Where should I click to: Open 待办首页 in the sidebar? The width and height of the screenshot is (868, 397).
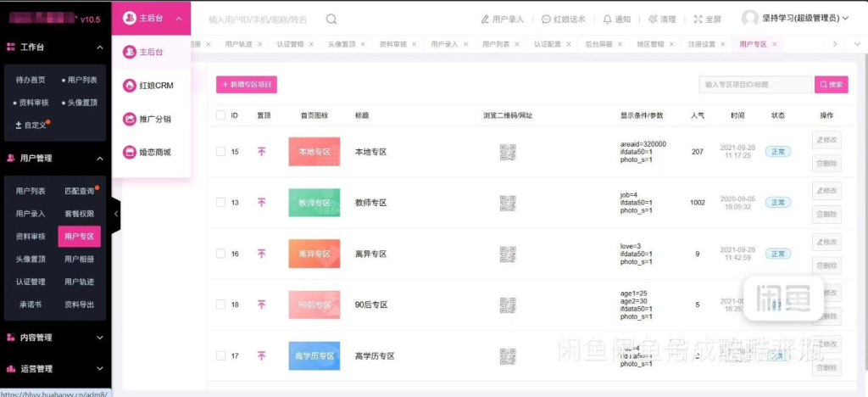tap(31, 80)
